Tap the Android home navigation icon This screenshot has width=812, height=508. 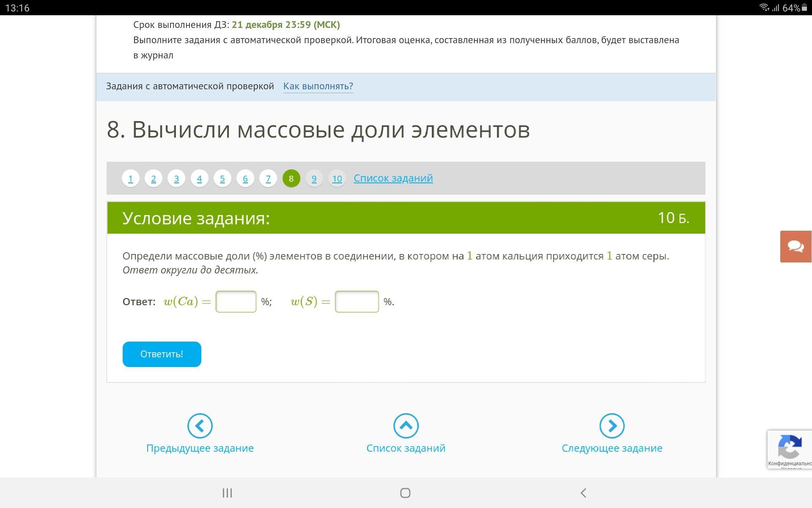pyautogui.click(x=405, y=493)
